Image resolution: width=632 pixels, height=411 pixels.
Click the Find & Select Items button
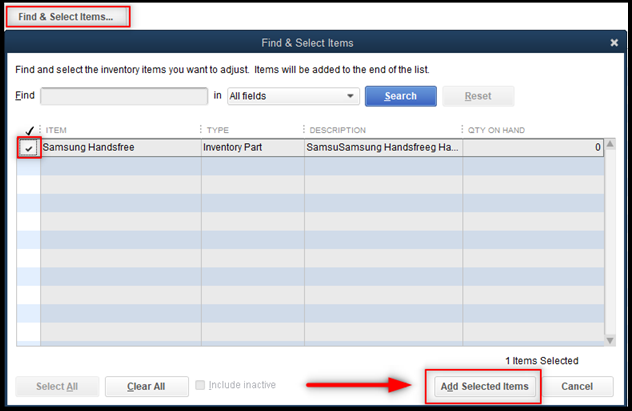[68, 17]
